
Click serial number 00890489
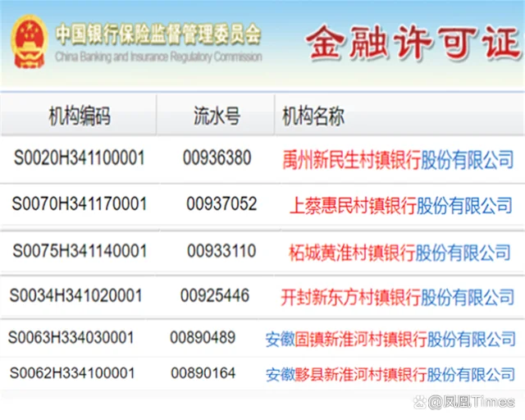coord(203,337)
